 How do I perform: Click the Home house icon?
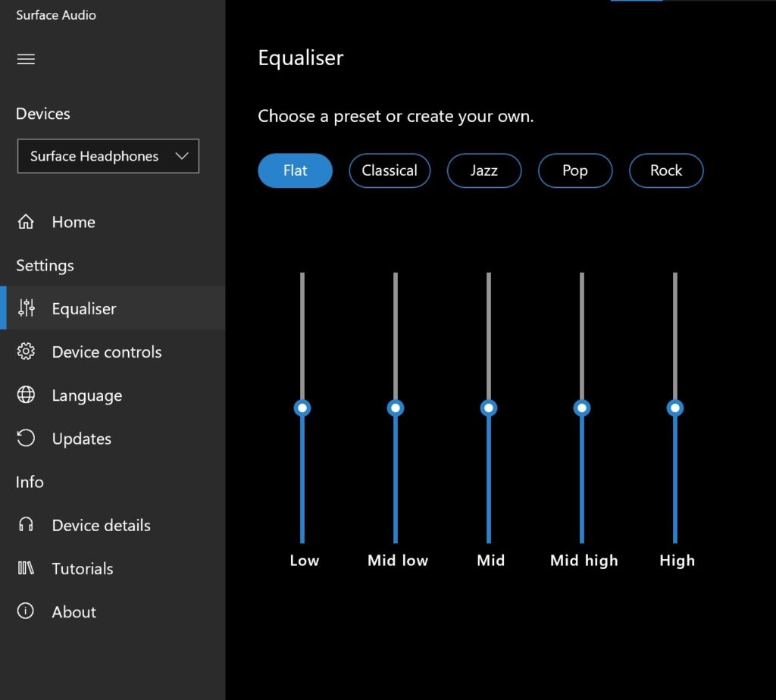click(26, 222)
